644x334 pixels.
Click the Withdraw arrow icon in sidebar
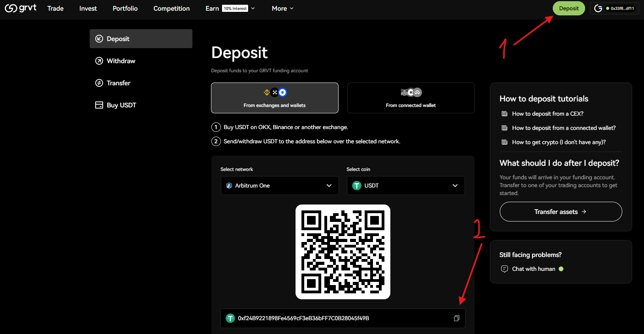point(99,61)
